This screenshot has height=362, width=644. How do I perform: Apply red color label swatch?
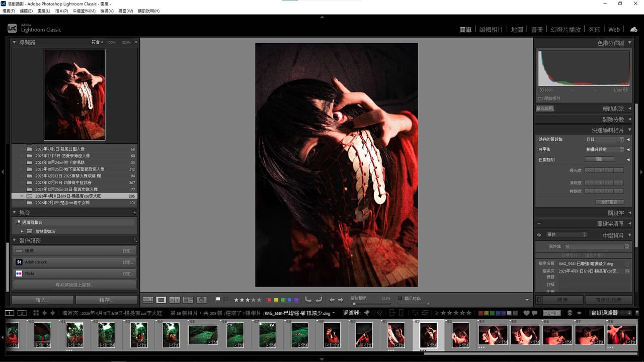(269, 300)
